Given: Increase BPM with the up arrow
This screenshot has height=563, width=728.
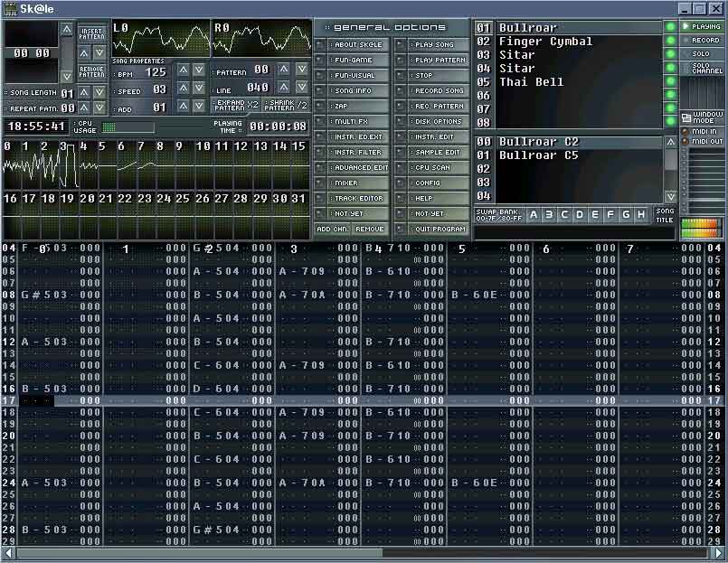Looking at the screenshot, I should tap(182, 70).
